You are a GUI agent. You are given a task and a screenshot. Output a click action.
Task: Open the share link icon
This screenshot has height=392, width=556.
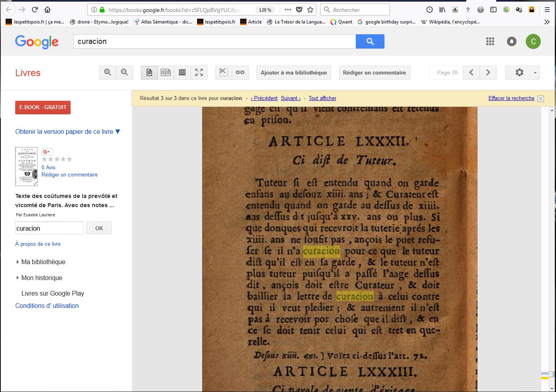pos(240,73)
